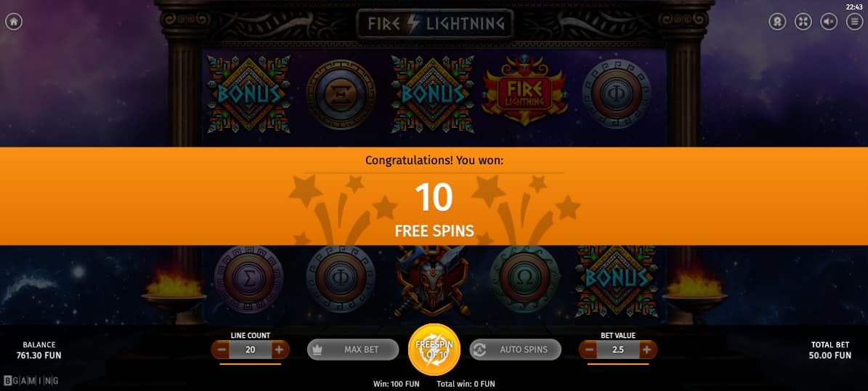This screenshot has width=868, height=391.
Task: Toggle fullscreen mode icon
Action: coord(803,22)
